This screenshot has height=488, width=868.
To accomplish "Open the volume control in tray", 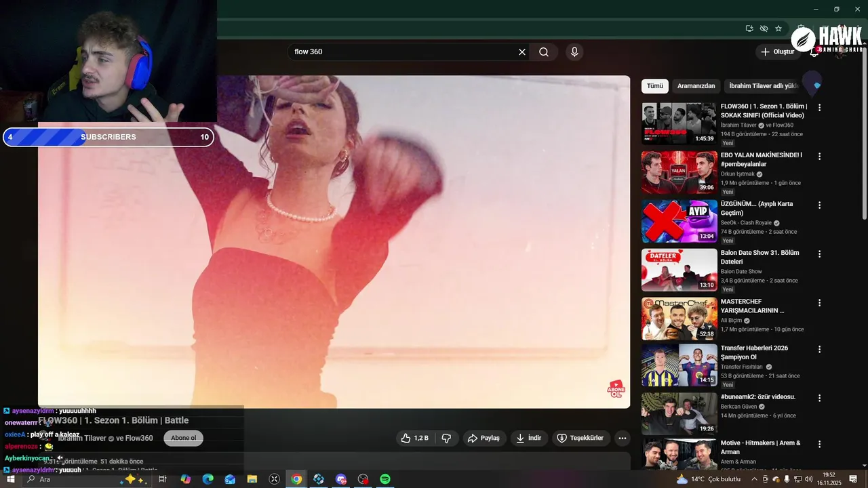I will coord(808,479).
